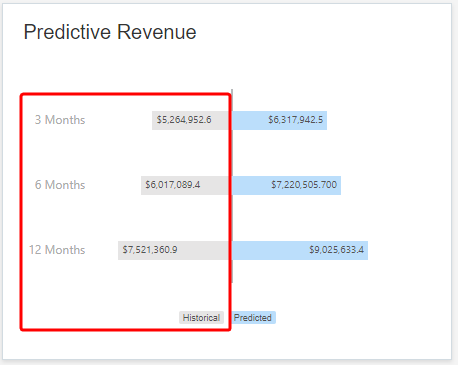Select the 6 Months predicted blue bar

(287, 185)
